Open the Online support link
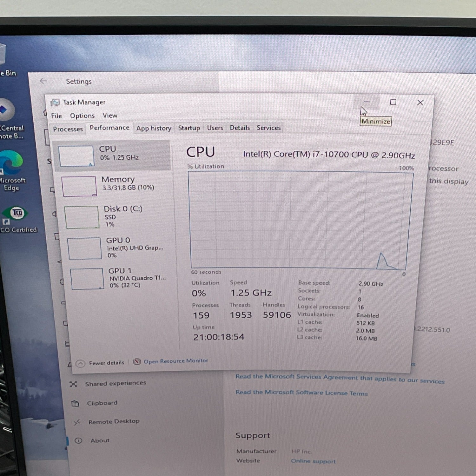 pos(313,461)
